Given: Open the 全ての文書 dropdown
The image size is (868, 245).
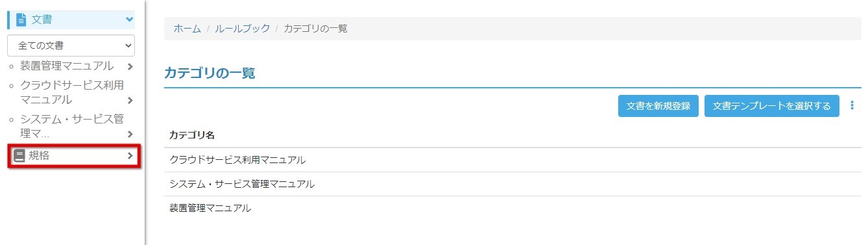Looking at the screenshot, I should (71, 45).
